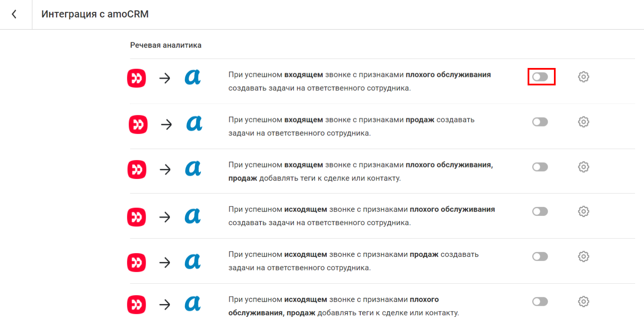This screenshot has width=644, height=325.
Task: Activate tag adding toggle for outgoing calls
Action: (x=540, y=302)
